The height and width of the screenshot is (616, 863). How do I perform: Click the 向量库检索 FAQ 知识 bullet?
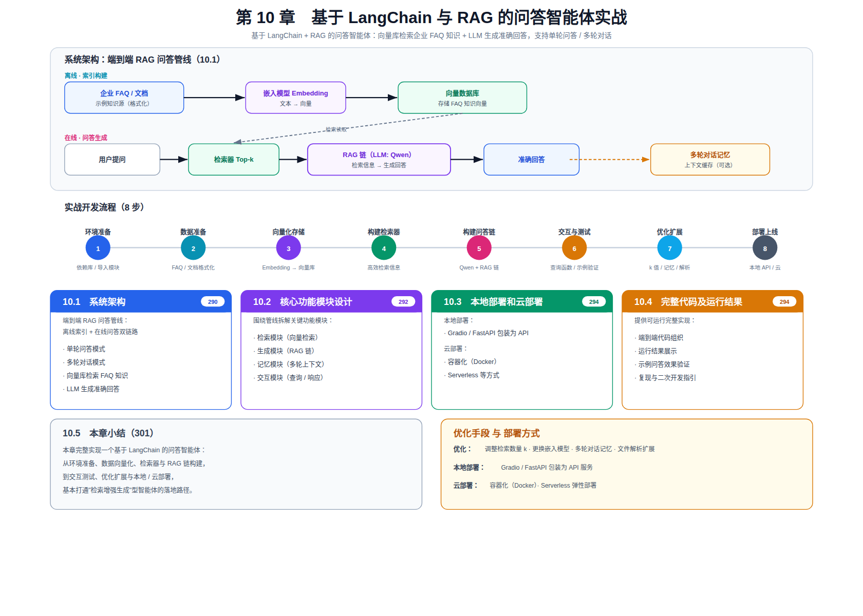pyautogui.click(x=96, y=376)
